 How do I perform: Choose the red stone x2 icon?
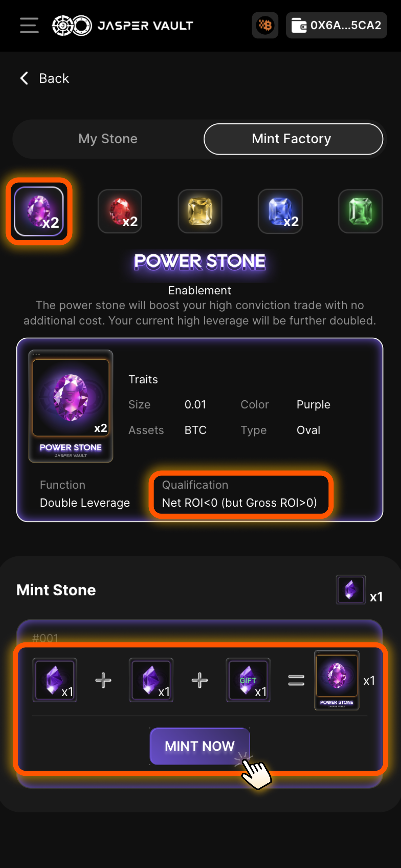point(120,211)
